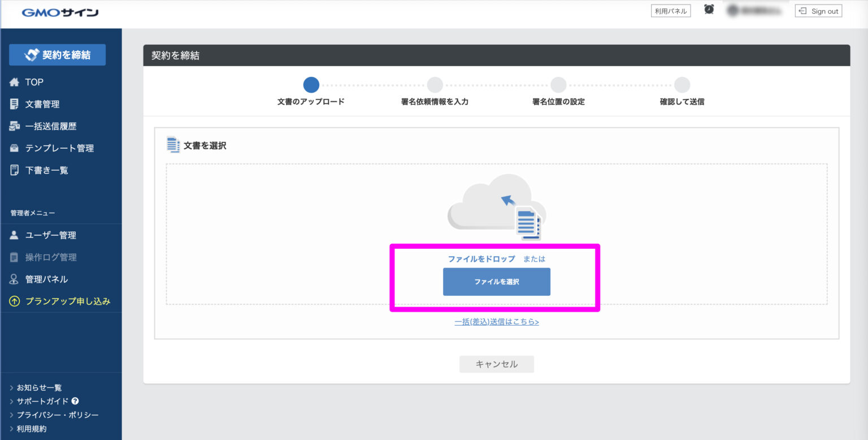Click the サポートガイド question mark icon
868x440 pixels.
[75, 401]
